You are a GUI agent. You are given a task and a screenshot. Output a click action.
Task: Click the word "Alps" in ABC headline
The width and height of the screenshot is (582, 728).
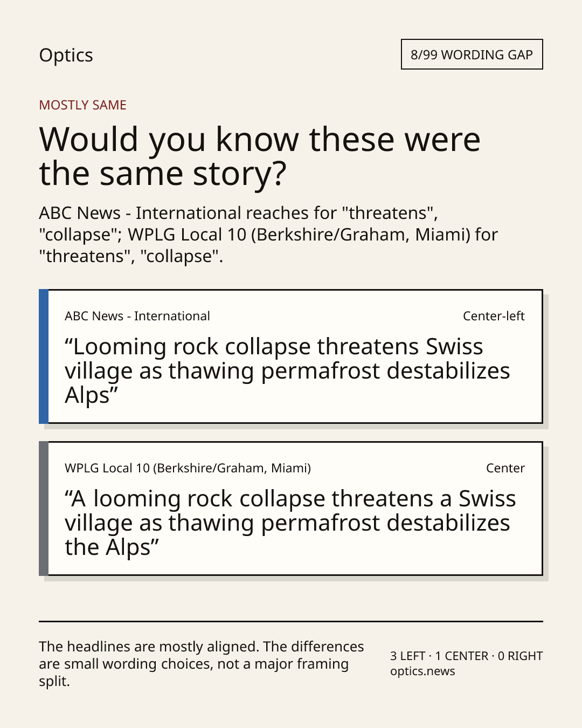coord(87,396)
